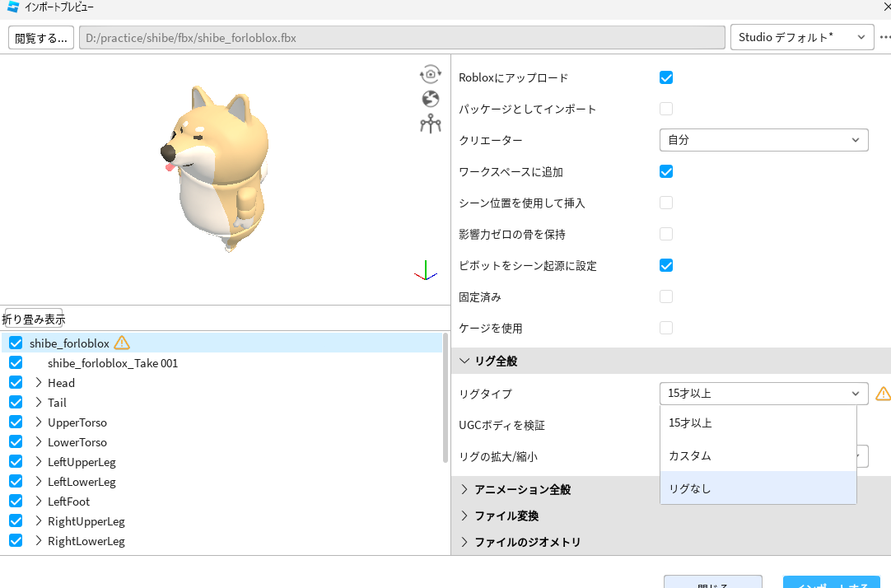Screen dimensions: 891x588
Task: Uncheck the UpperTorso checkbox
Action: pos(16,422)
